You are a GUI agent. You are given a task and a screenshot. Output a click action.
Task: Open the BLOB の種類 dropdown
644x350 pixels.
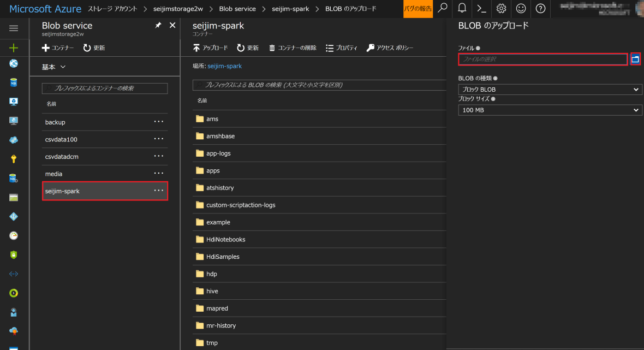point(550,90)
